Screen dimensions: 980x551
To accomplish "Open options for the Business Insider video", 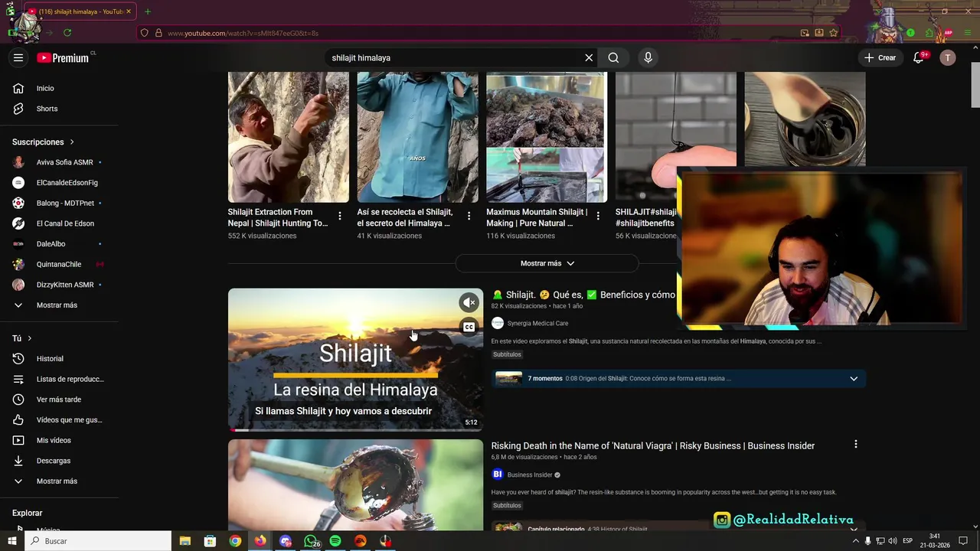I will click(855, 445).
